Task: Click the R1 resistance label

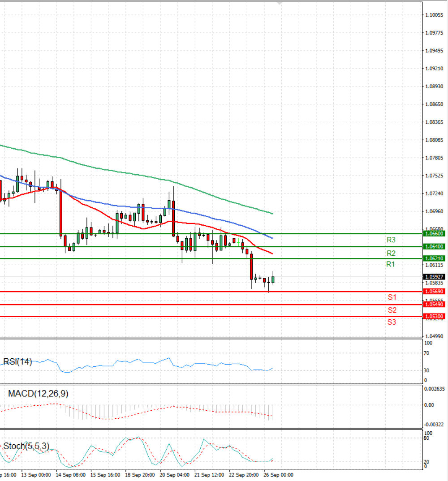Action: tap(390, 264)
